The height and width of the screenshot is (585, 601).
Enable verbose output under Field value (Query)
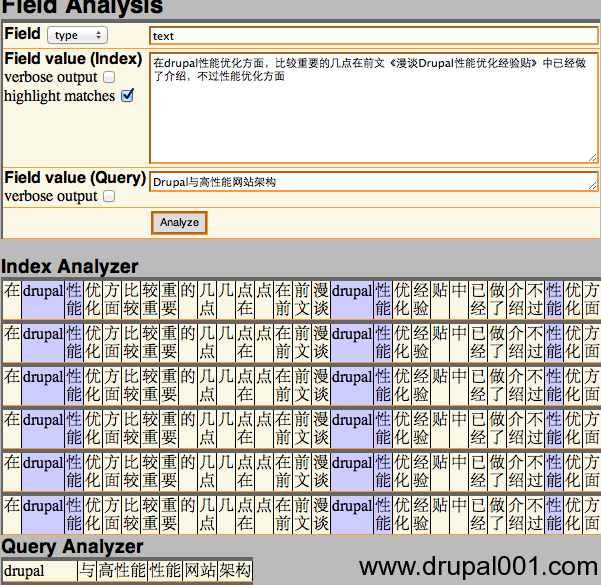click(x=109, y=196)
